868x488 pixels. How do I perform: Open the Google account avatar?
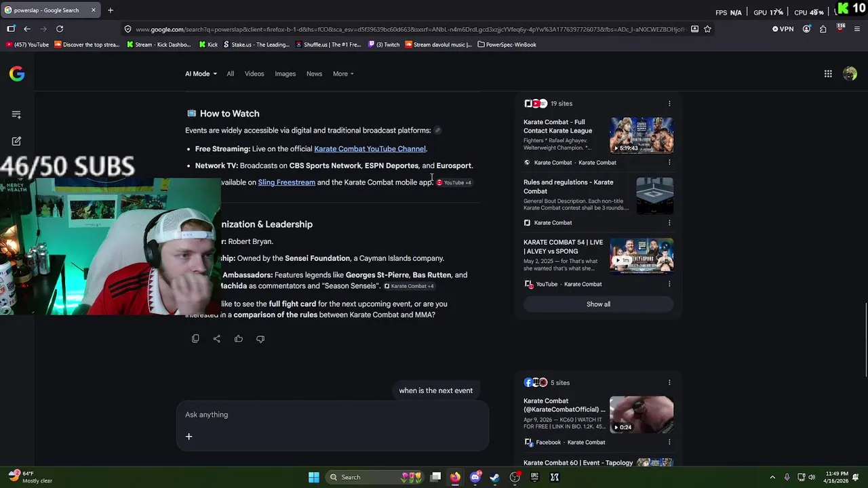[850, 74]
